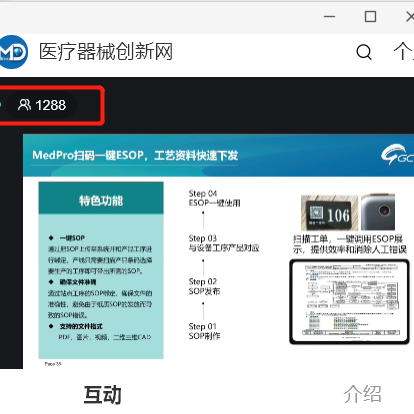Screen dimensions: 414x414
Task: Switch to the 互动 tab
Action: pyautogui.click(x=102, y=395)
